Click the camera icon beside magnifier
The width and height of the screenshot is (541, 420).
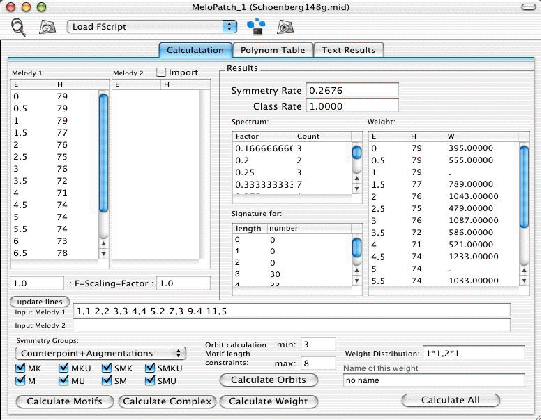[48, 27]
